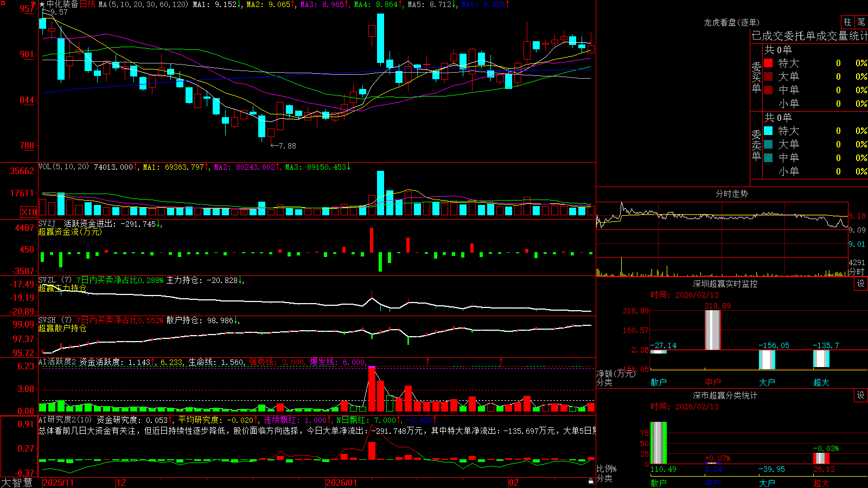Click the 2026/01 date marker on time axis
The height and width of the screenshot is (488, 868).
(341, 483)
